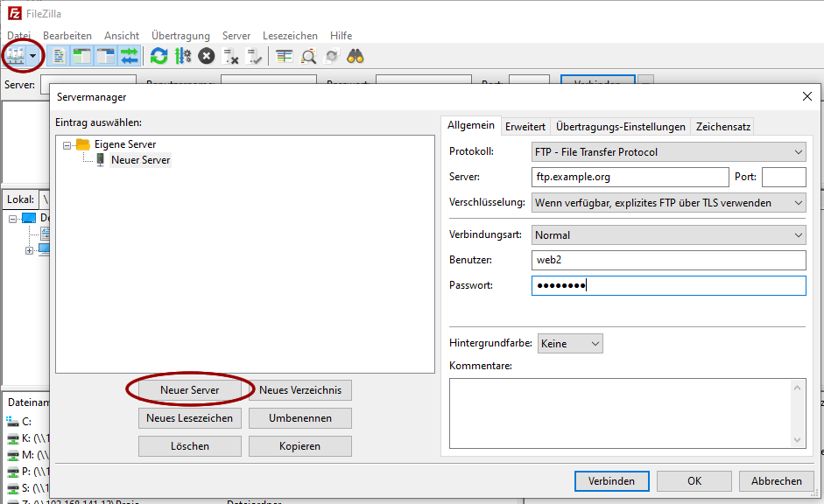
Task: Toggle local directory tree icon
Action: tap(82, 56)
